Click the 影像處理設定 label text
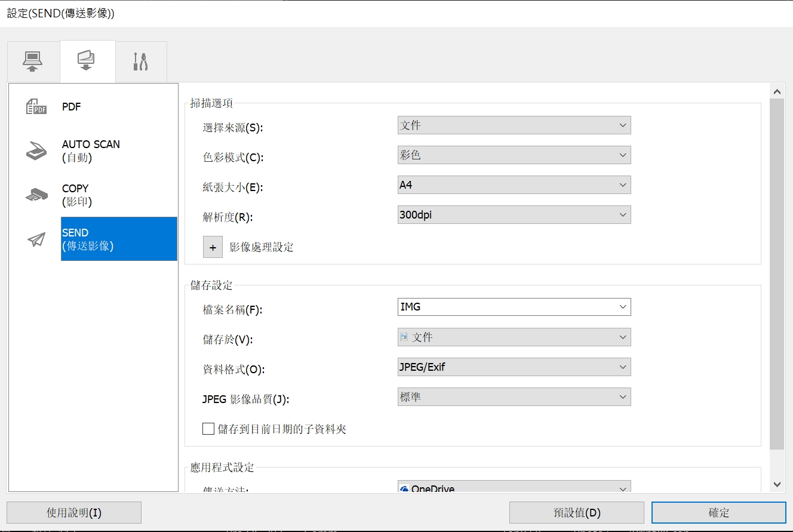793x532 pixels. (x=262, y=247)
